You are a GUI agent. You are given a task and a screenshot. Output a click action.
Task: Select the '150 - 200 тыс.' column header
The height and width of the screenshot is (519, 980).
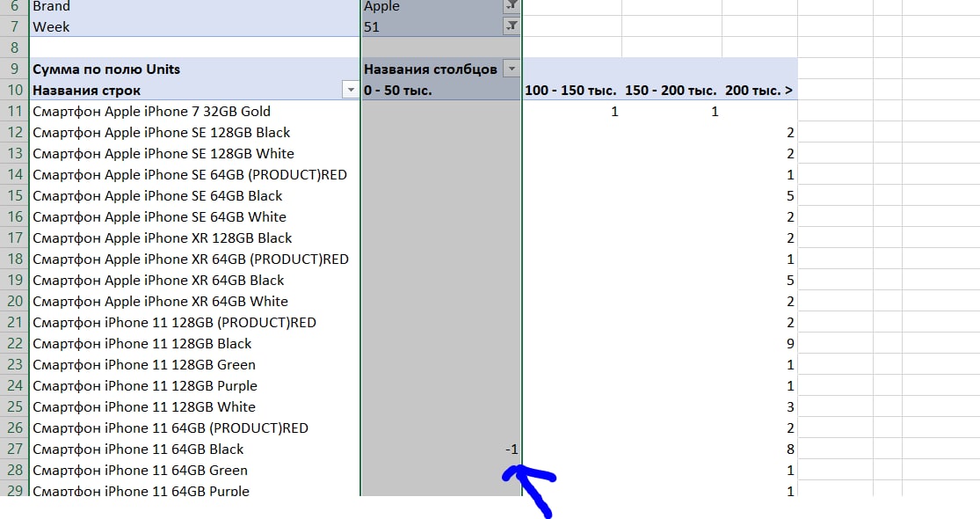tap(671, 90)
